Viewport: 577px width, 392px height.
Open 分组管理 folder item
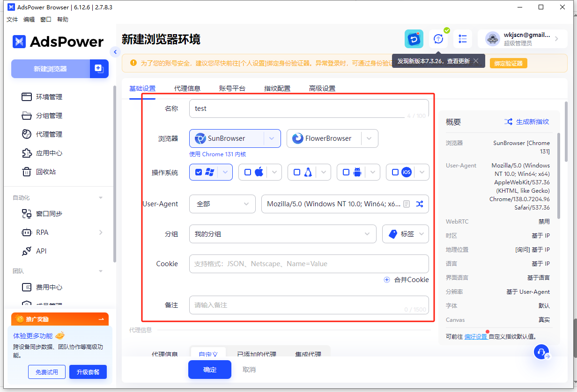[49, 116]
